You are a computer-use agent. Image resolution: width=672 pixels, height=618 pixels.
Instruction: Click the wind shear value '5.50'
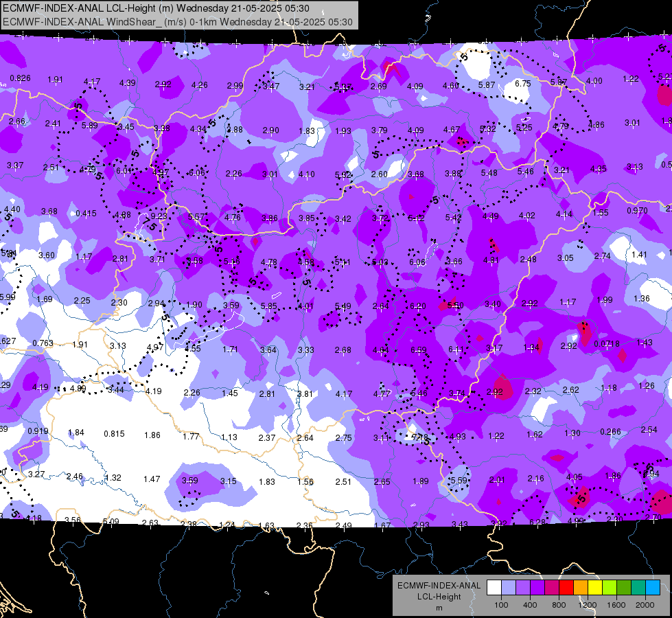point(455,305)
